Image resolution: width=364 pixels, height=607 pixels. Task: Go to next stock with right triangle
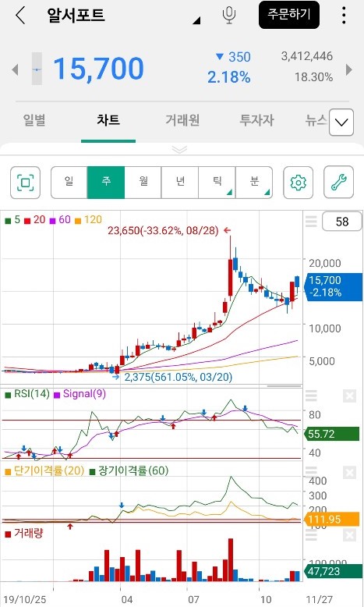[x=349, y=69]
